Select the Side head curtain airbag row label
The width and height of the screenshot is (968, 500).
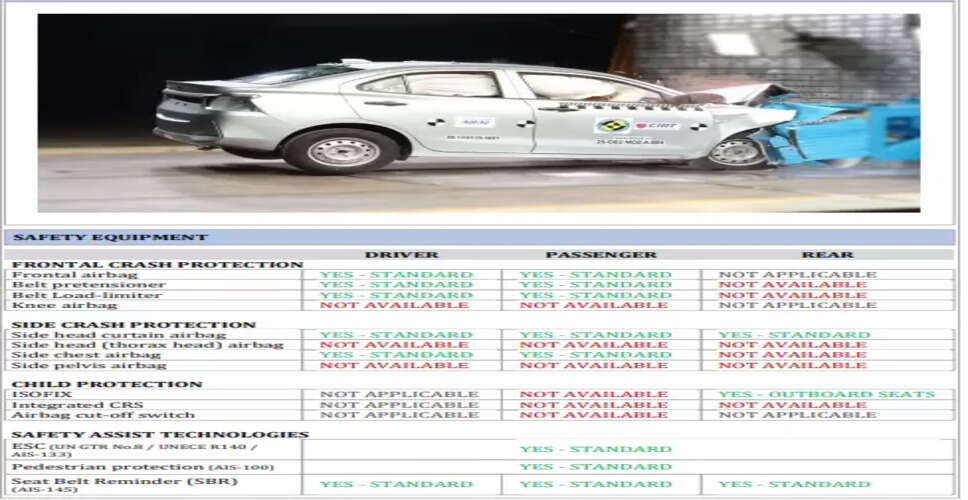click(118, 335)
